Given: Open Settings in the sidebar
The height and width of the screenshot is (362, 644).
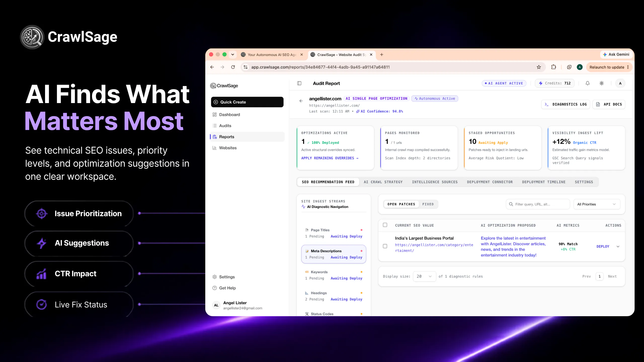Looking at the screenshot, I should [x=248, y=277].
